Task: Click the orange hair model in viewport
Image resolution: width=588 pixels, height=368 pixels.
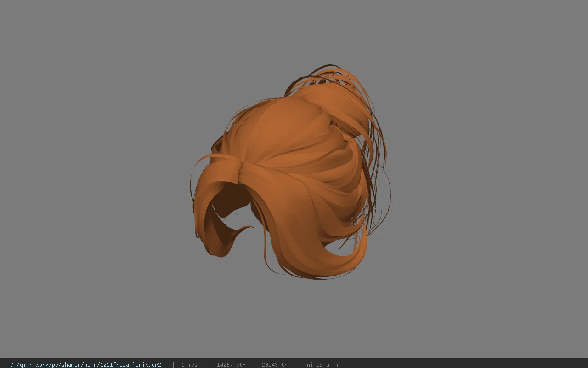Action: (x=291, y=172)
